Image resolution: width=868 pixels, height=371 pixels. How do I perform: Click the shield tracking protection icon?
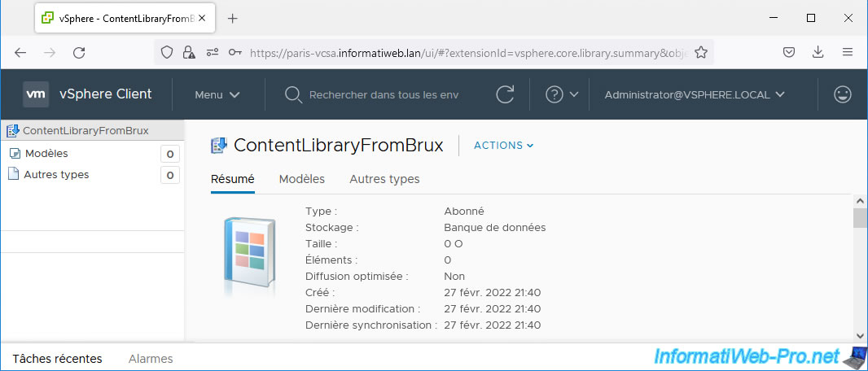tap(167, 53)
